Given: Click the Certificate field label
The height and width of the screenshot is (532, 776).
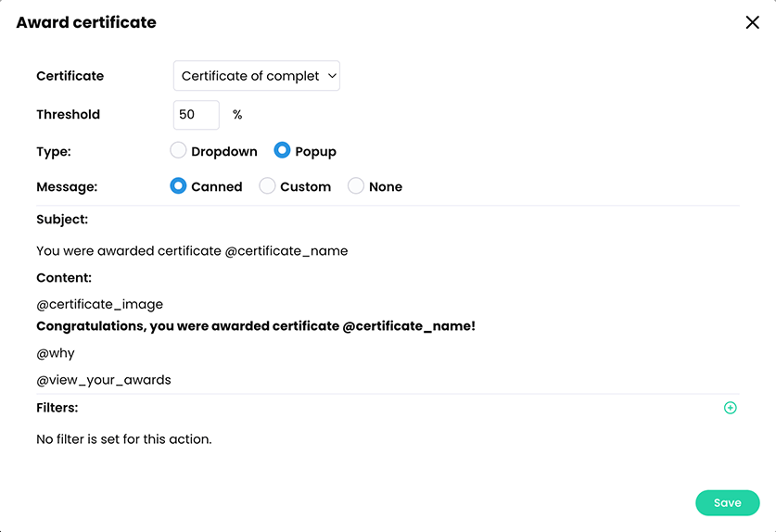Looking at the screenshot, I should [x=70, y=76].
